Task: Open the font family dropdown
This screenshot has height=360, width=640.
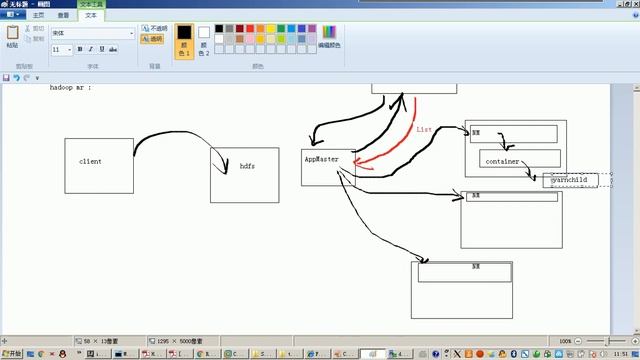Action: pos(131,33)
